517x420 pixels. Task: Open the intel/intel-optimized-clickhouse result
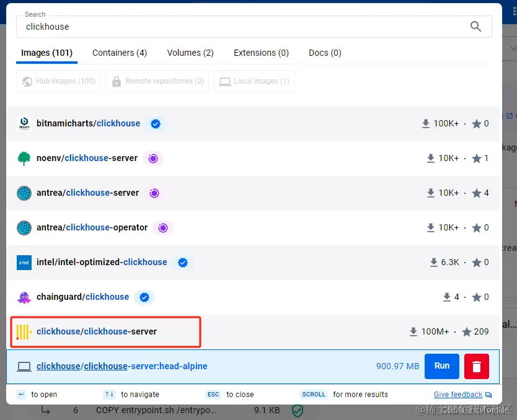click(253, 263)
